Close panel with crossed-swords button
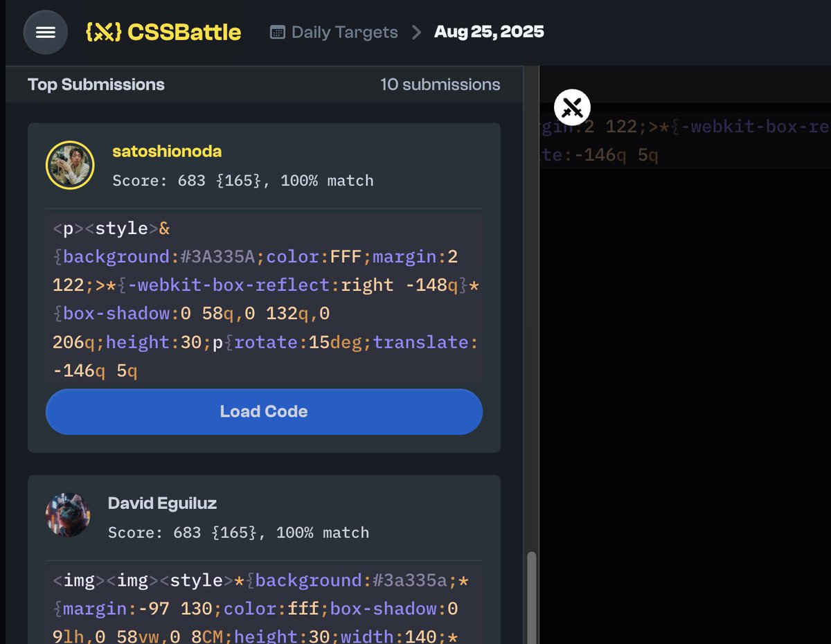 point(572,107)
